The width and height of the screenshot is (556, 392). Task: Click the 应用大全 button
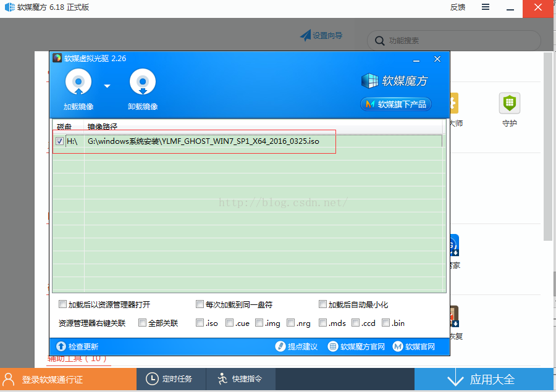[x=484, y=379]
